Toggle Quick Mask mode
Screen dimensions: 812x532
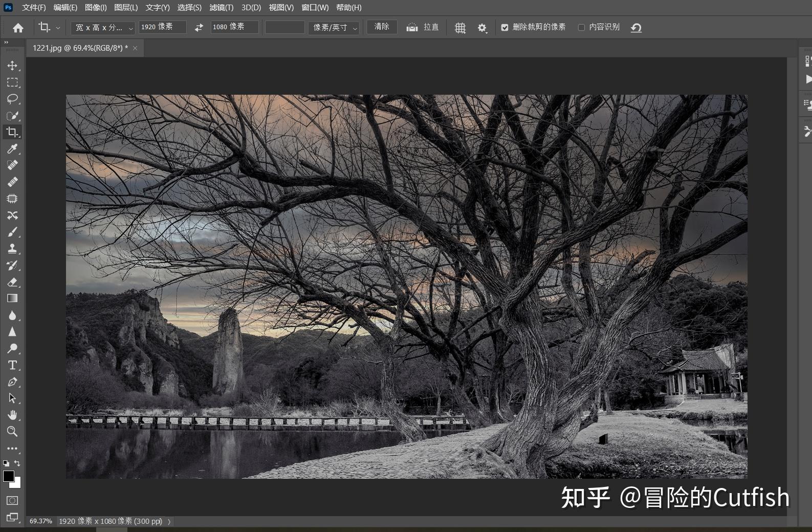tap(12, 500)
